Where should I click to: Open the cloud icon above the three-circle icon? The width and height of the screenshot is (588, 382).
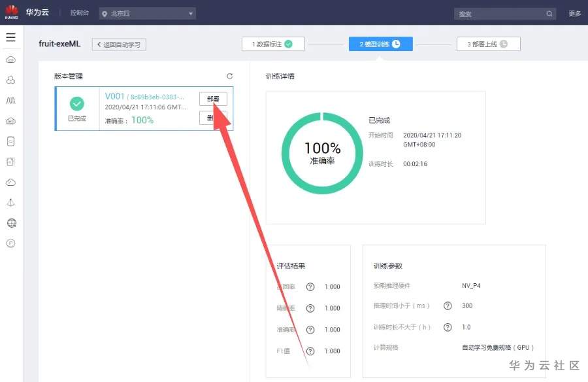[11, 60]
